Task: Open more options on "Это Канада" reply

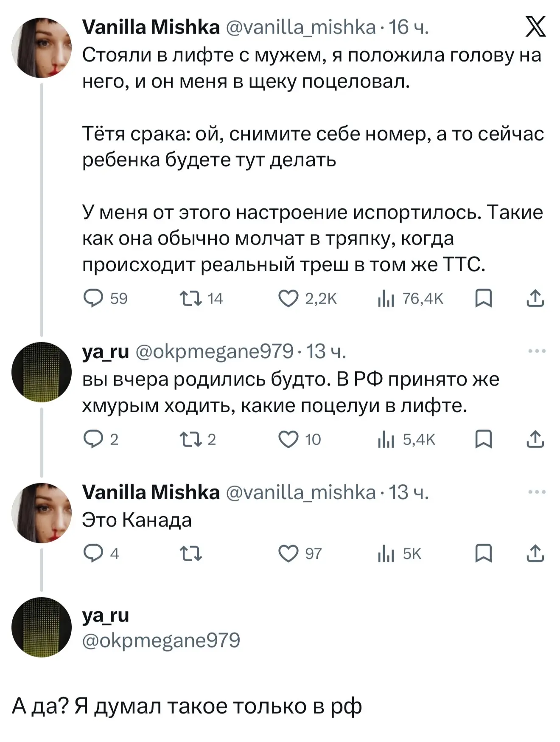Action: (537, 492)
